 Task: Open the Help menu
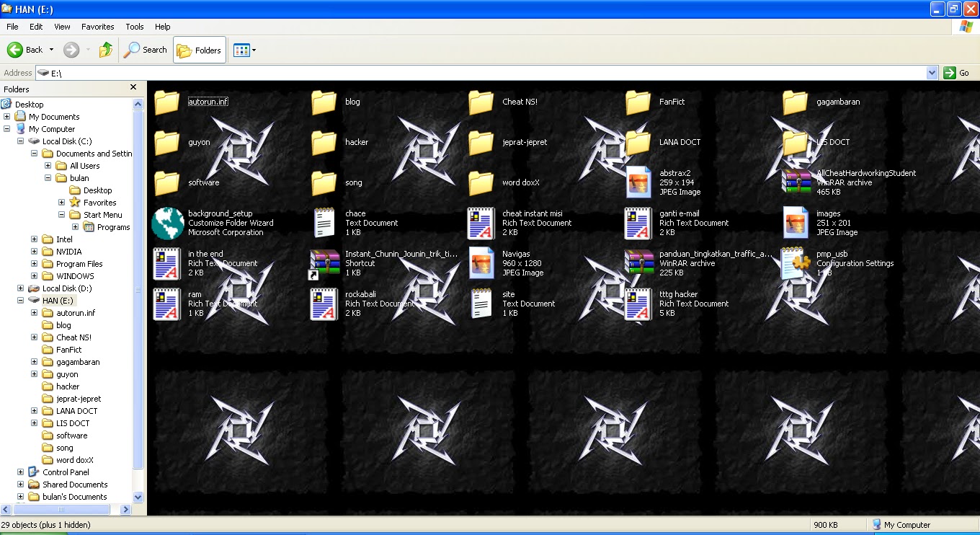click(163, 27)
